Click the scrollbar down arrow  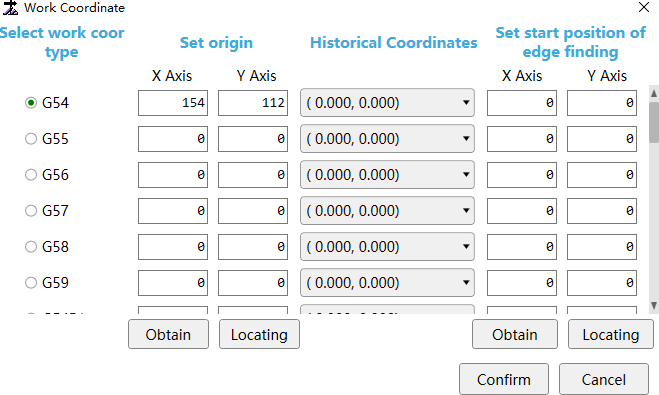[654, 306]
